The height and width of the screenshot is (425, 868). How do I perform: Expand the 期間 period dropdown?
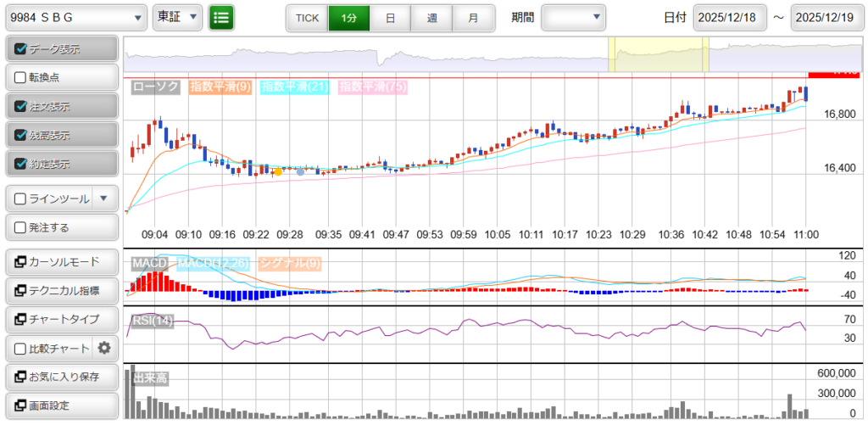point(573,17)
